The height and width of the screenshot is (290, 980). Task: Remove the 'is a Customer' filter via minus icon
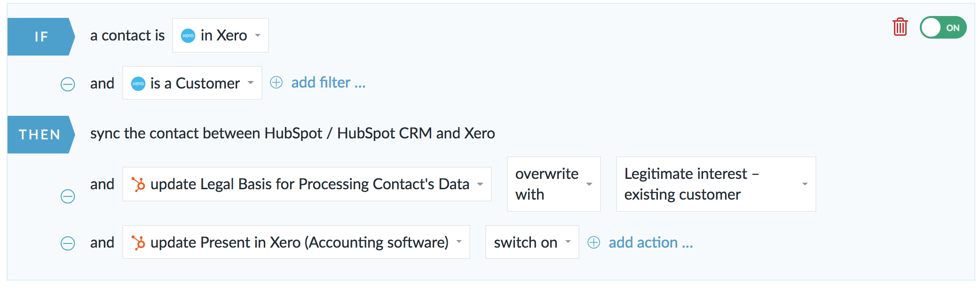click(x=68, y=84)
